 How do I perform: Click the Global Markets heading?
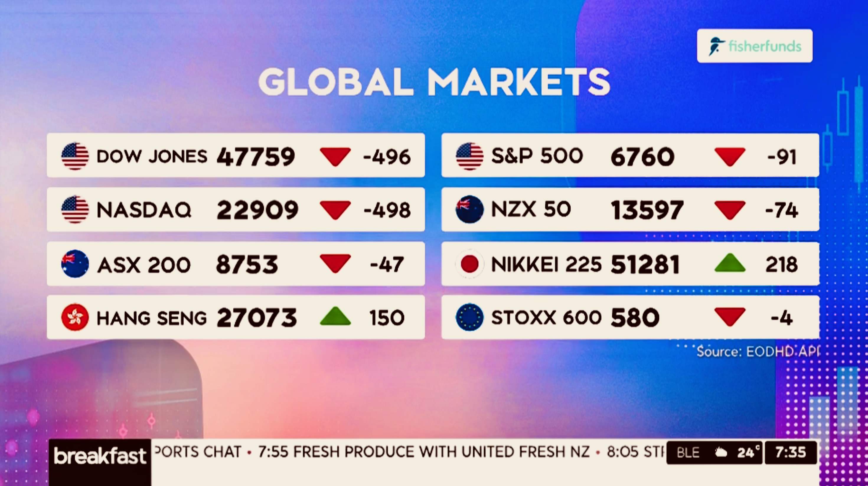[x=434, y=82]
